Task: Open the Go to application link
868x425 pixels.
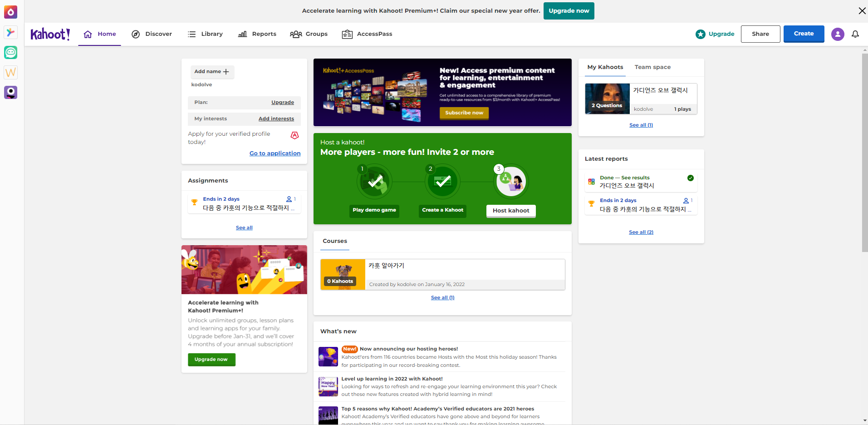Action: 275,153
